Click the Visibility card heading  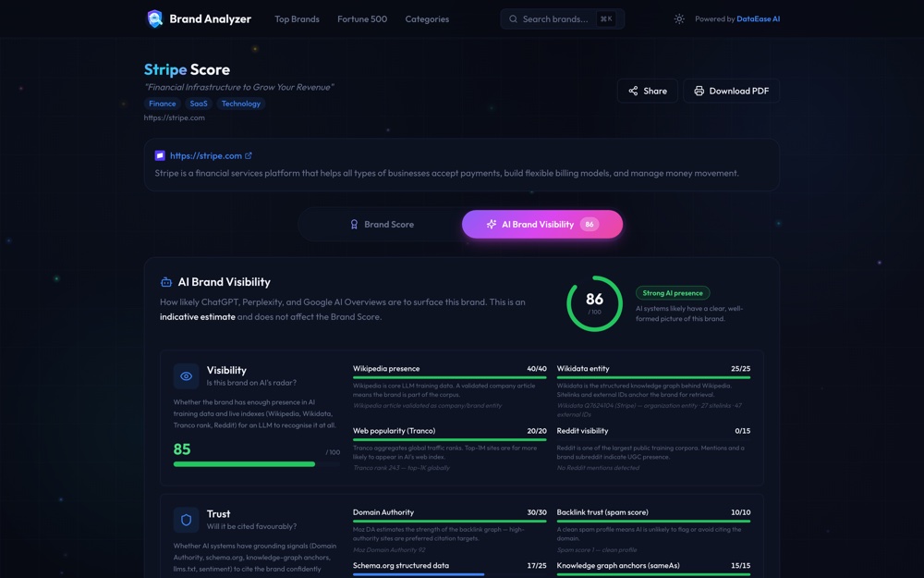tap(226, 371)
